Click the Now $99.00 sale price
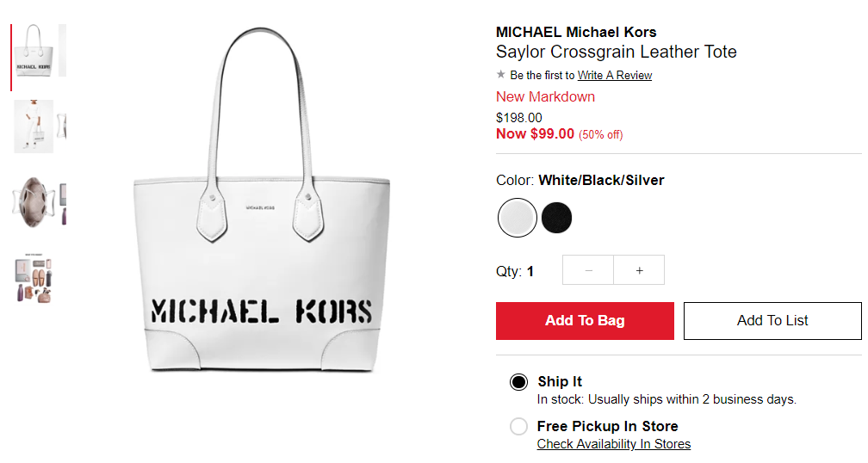The height and width of the screenshot is (463, 868). tap(535, 134)
